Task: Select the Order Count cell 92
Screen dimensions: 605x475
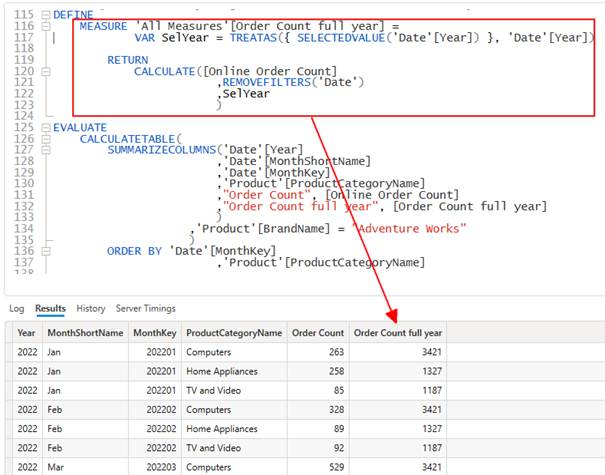Action: [318, 448]
